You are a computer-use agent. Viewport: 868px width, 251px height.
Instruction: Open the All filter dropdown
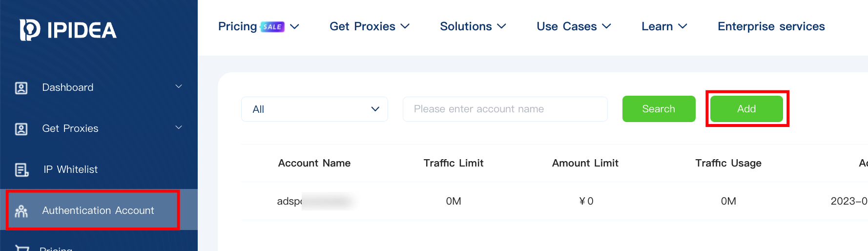click(314, 109)
